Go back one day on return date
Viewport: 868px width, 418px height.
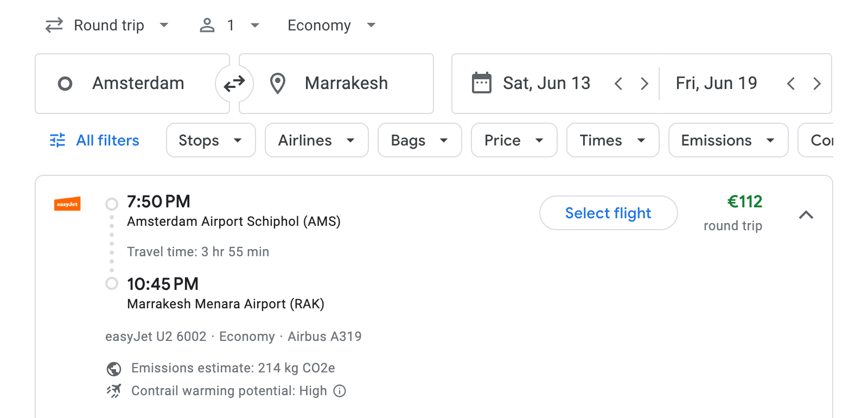792,83
